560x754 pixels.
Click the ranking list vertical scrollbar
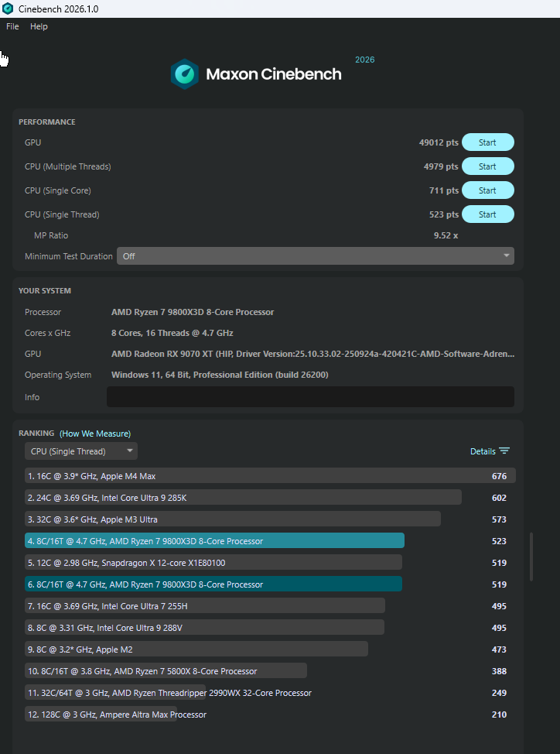click(x=531, y=557)
